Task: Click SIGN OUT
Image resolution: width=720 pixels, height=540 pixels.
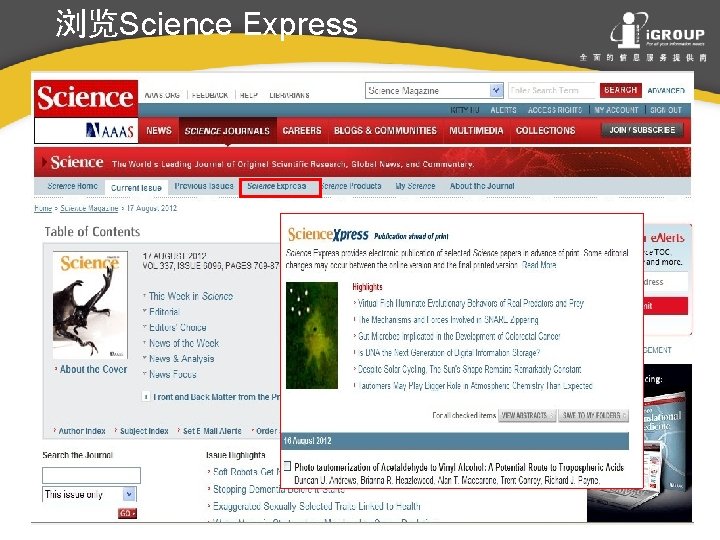Action: [x=666, y=110]
